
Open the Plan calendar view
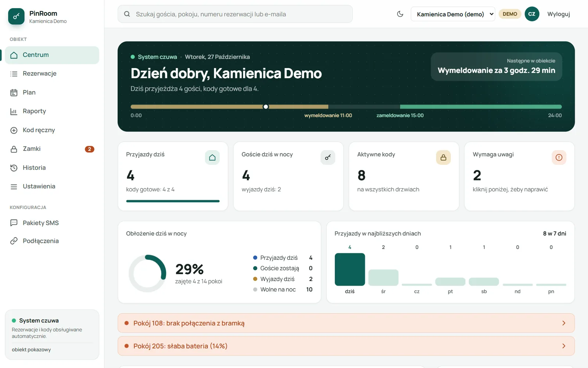52,92
